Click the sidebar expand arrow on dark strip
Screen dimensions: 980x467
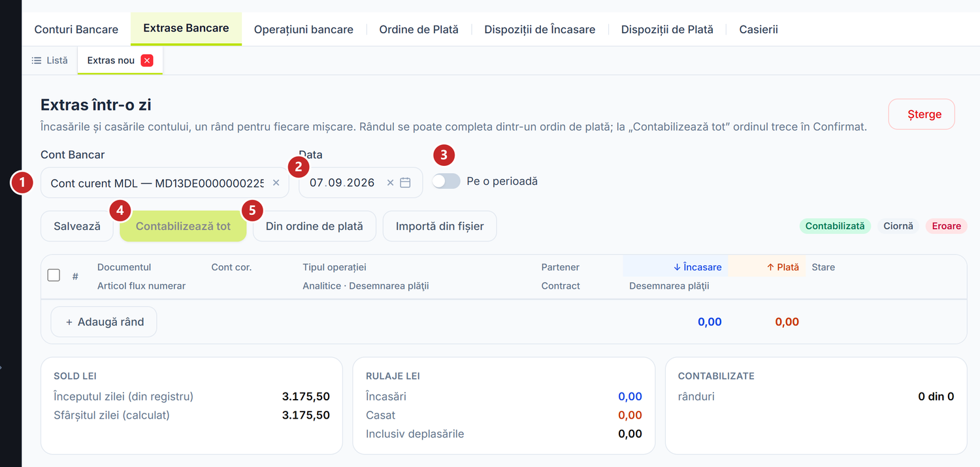click(2, 367)
